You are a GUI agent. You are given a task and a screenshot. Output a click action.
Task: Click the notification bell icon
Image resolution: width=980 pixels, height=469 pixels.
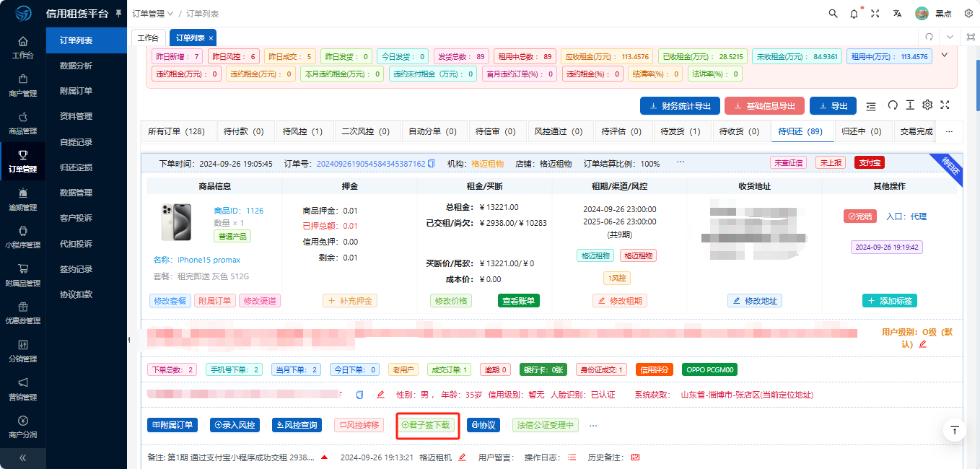click(x=854, y=14)
